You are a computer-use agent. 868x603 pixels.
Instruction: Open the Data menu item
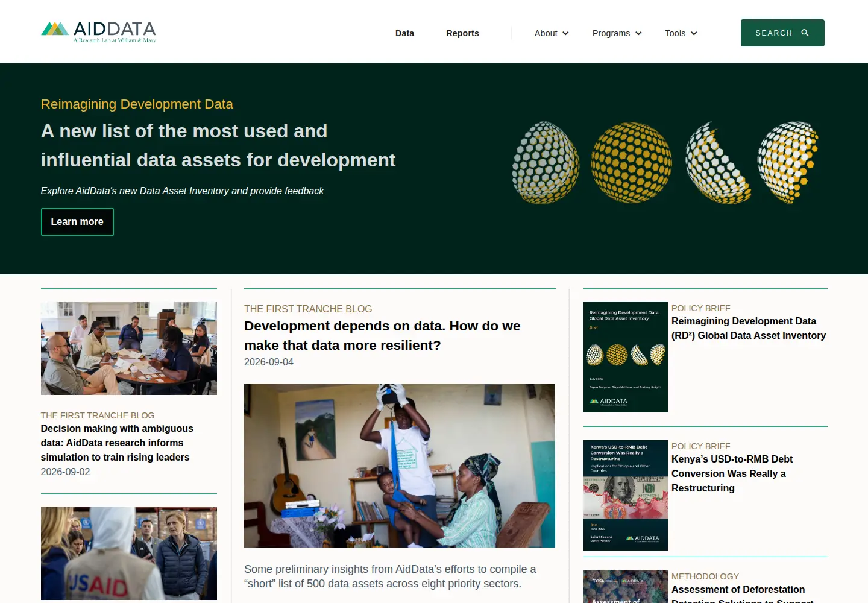click(404, 33)
